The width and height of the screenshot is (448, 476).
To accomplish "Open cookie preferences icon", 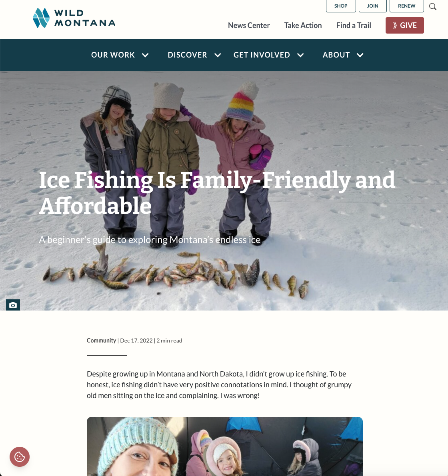I will [x=20, y=456].
